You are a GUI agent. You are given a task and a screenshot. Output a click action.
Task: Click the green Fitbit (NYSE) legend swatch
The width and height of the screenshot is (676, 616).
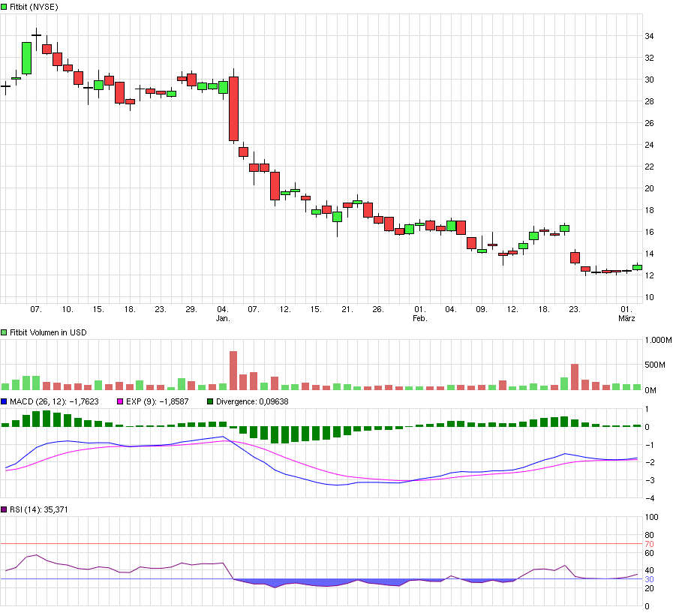(4, 7)
